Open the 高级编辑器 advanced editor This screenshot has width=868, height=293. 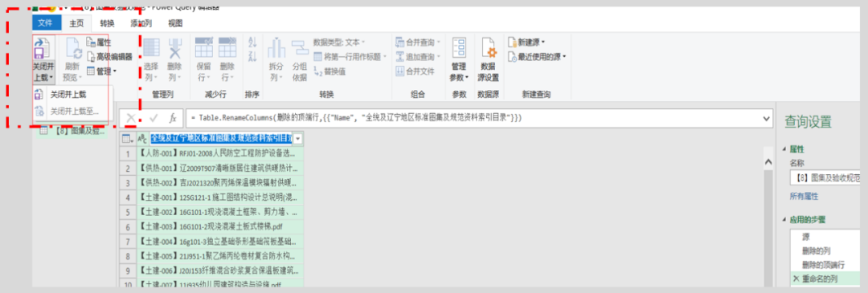(x=109, y=56)
